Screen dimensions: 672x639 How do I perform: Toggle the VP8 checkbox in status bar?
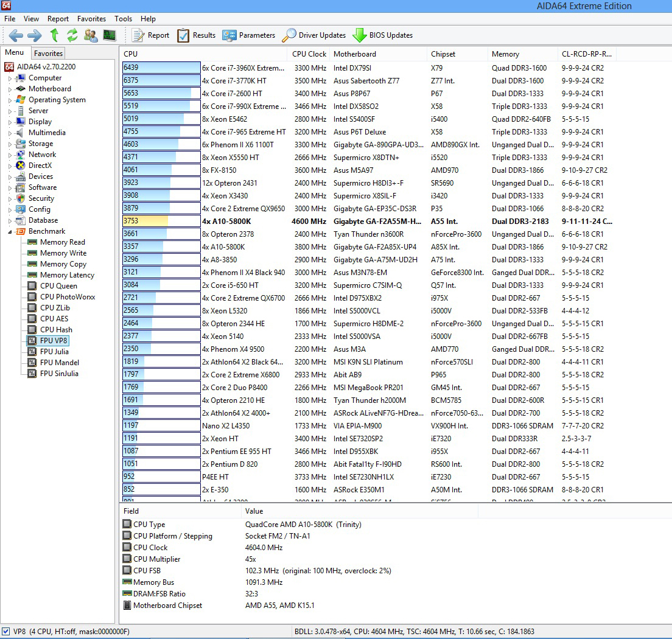click(5, 631)
